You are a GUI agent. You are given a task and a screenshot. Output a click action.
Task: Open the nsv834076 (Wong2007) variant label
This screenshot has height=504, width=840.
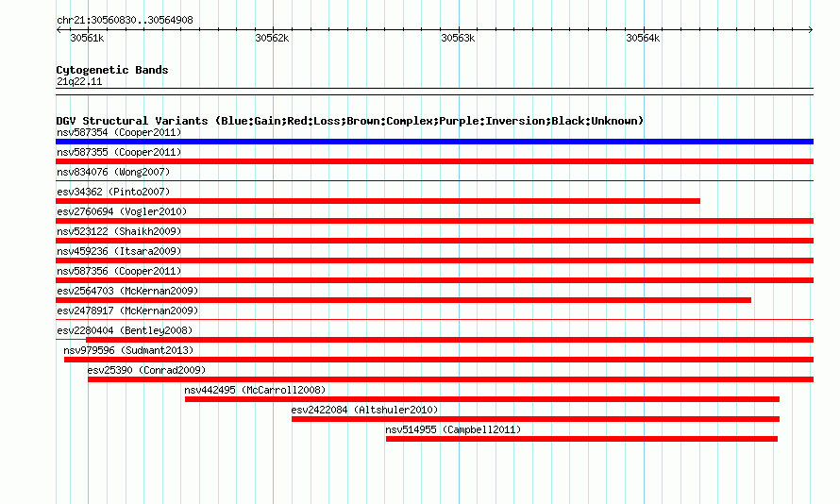point(113,172)
